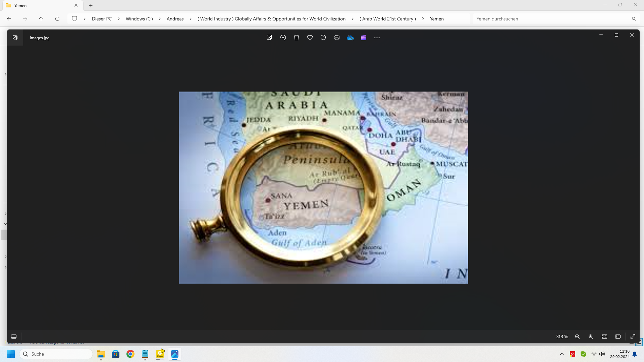Close the Yemen Explorer tab
644x362 pixels.
76,5
